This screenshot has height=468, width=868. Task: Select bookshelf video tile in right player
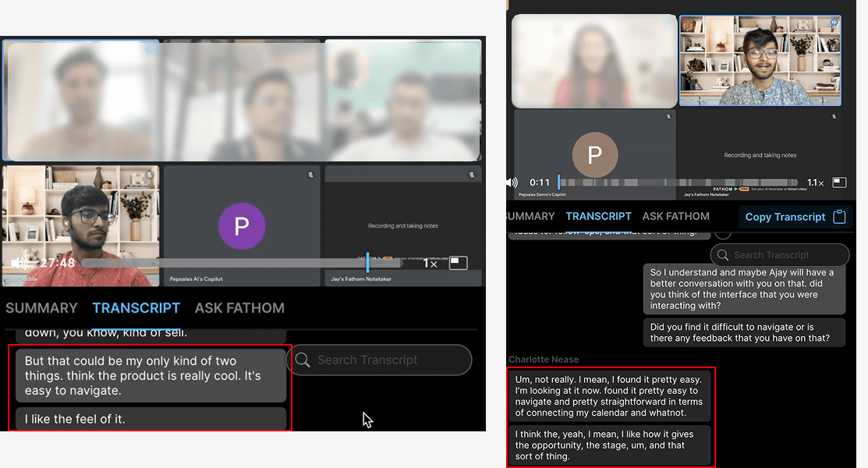760,60
